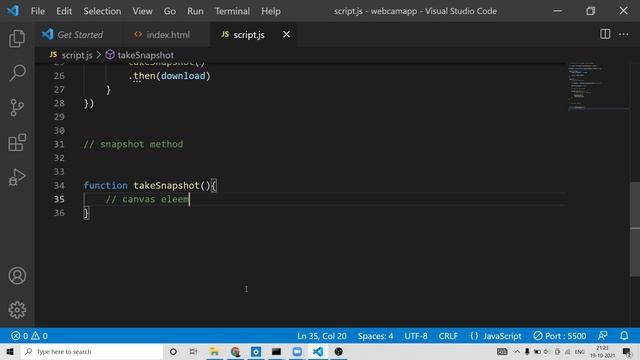This screenshot has width=640, height=360.
Task: Click line number 34 in the gutter
Action: pos(59,185)
